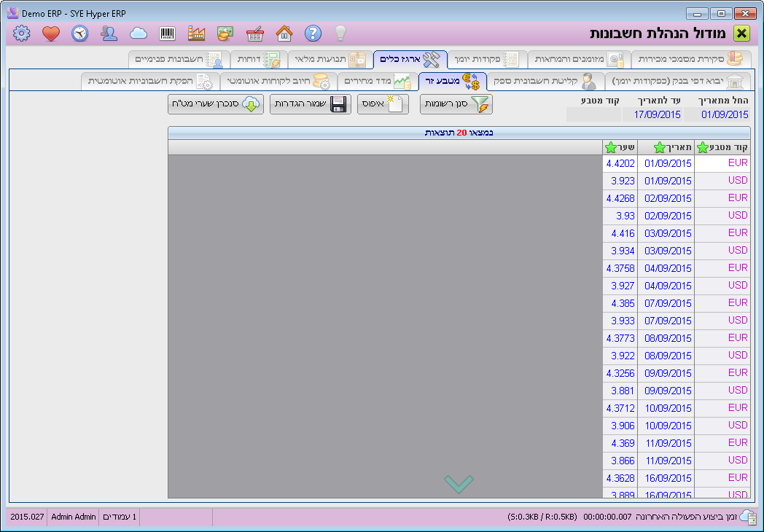Open the clock icon in toolbar
Screen dimensions: 764x532
tap(79, 33)
